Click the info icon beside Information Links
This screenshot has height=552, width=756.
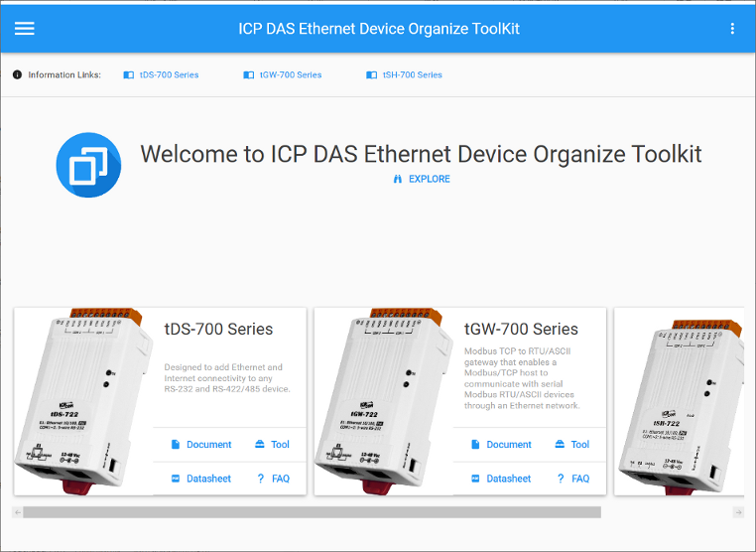17,74
